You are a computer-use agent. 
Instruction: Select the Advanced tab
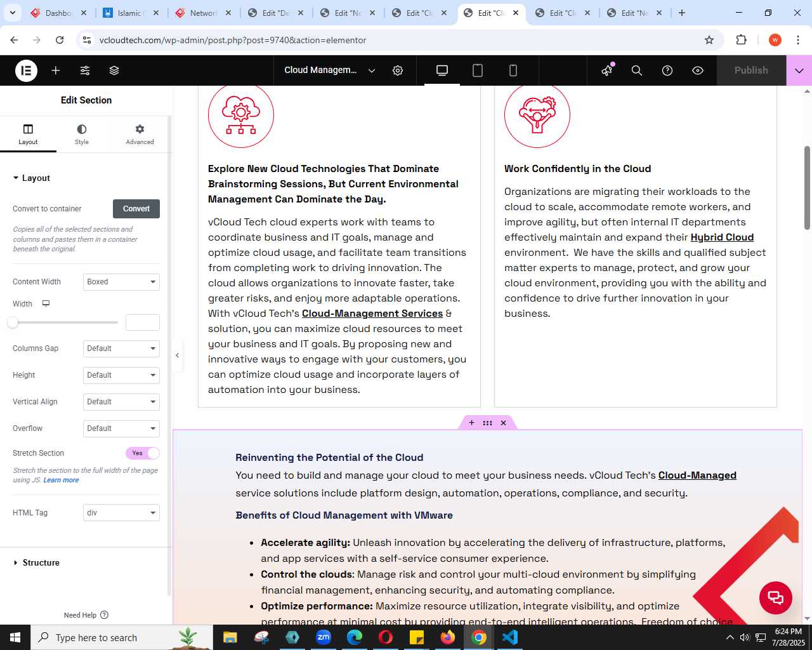tap(140, 134)
